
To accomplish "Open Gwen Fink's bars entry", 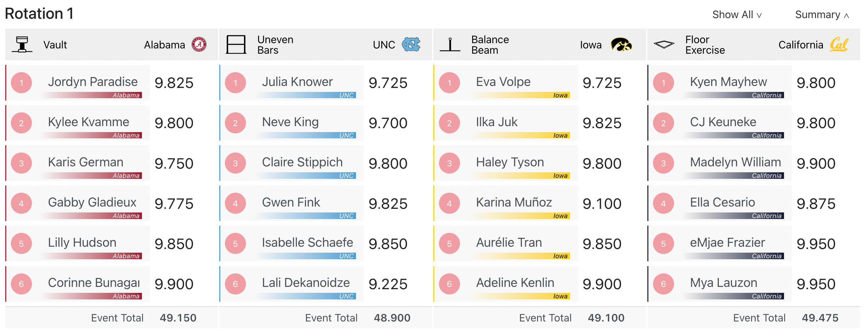I will 291,203.
